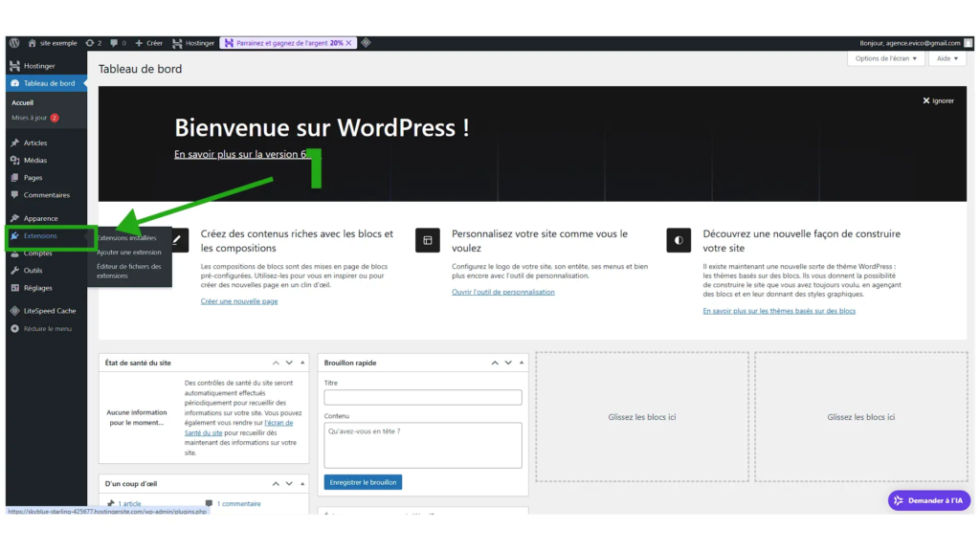Select Ajouter une extension flyout item
Image resolution: width=980 pixels, height=551 pixels.
[x=129, y=253]
